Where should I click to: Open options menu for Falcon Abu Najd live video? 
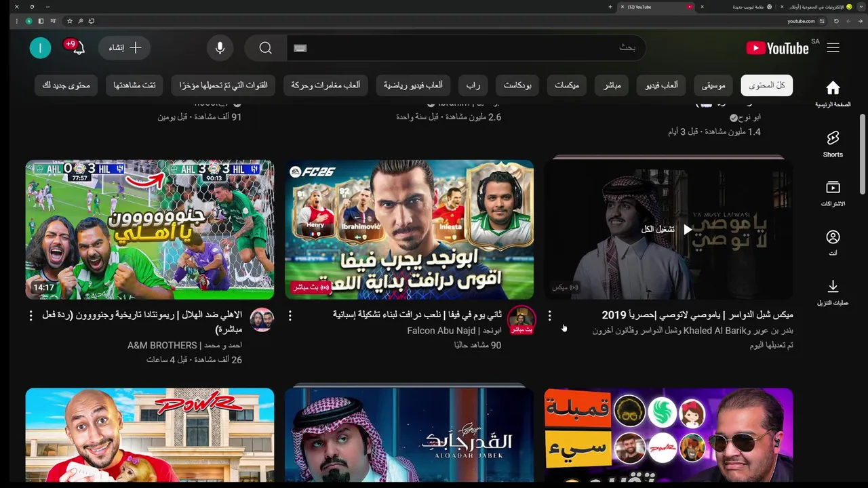click(x=290, y=316)
